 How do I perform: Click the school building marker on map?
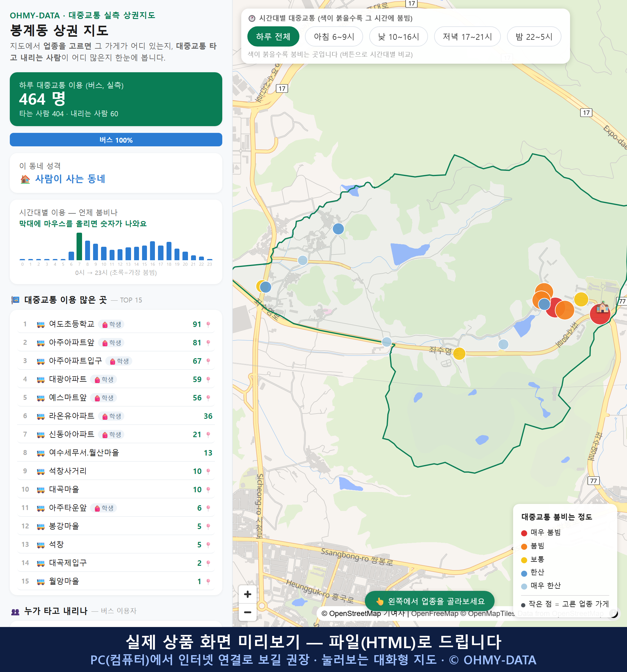pos(602,307)
